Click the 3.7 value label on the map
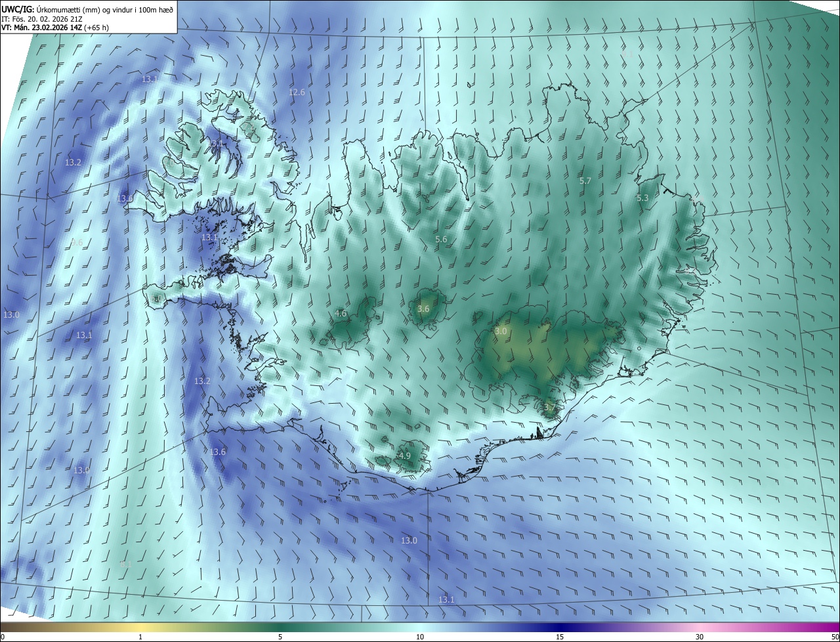 click(x=549, y=408)
